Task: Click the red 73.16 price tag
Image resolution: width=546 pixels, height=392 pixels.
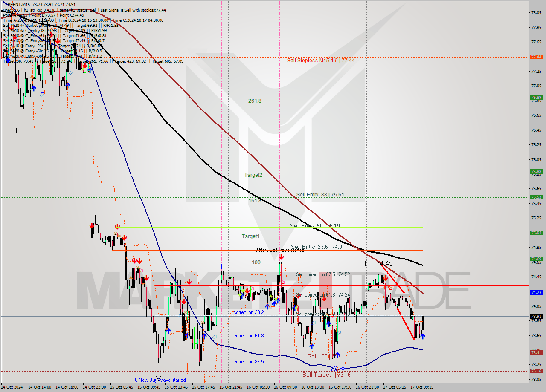Action: point(537,371)
